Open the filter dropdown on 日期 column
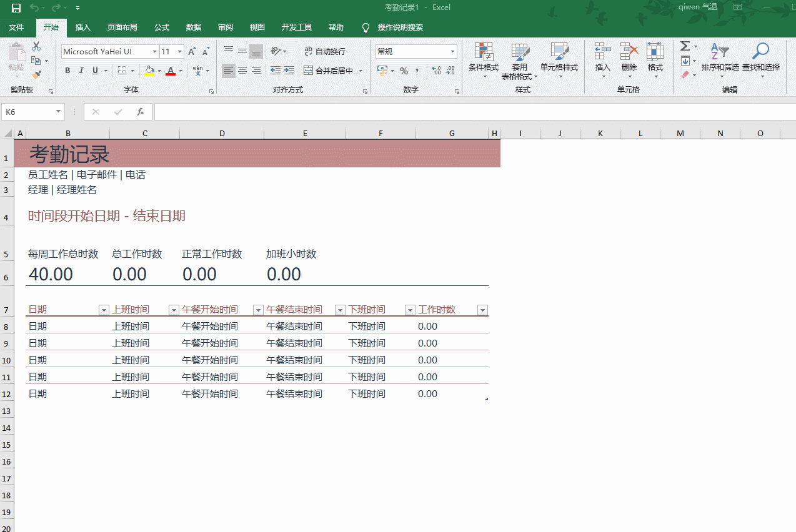Screen dimensions: 796x532 (x=103, y=310)
